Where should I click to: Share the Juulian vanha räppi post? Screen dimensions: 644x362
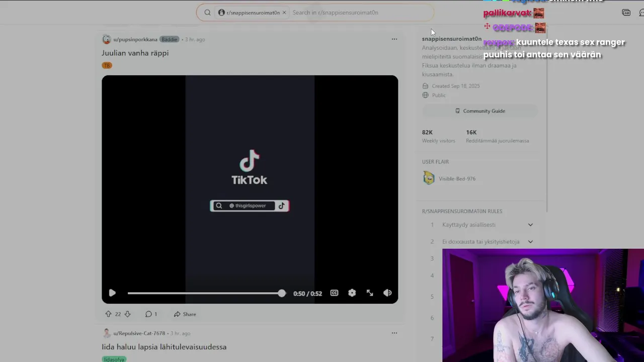(x=185, y=314)
